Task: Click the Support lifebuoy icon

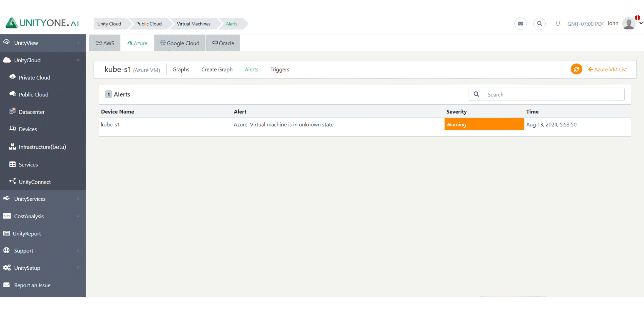Action: click(7, 250)
